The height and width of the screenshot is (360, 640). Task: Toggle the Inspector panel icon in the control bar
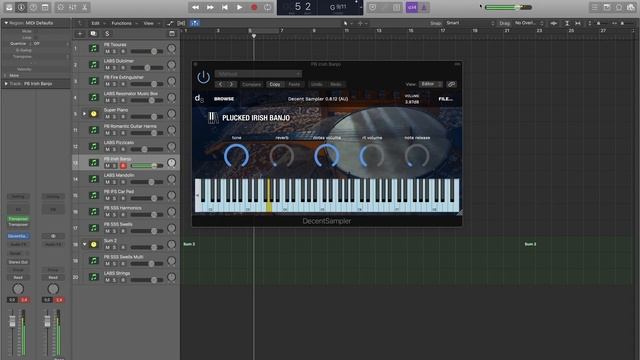(21, 7)
